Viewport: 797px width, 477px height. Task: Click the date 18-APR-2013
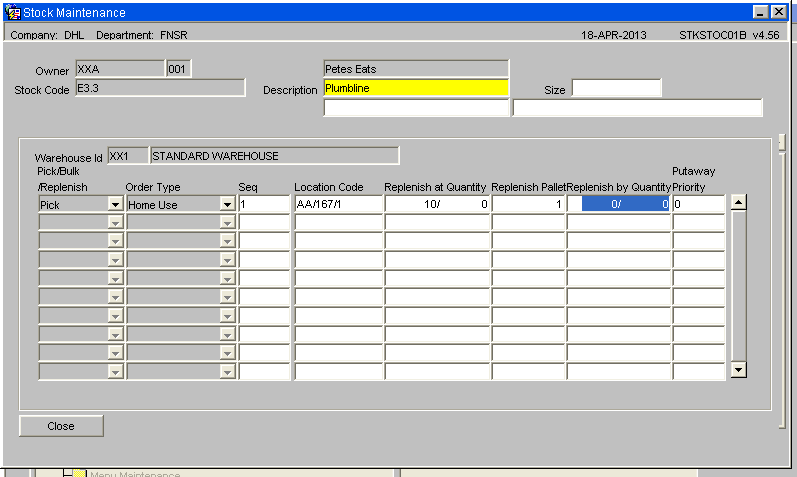[614, 35]
